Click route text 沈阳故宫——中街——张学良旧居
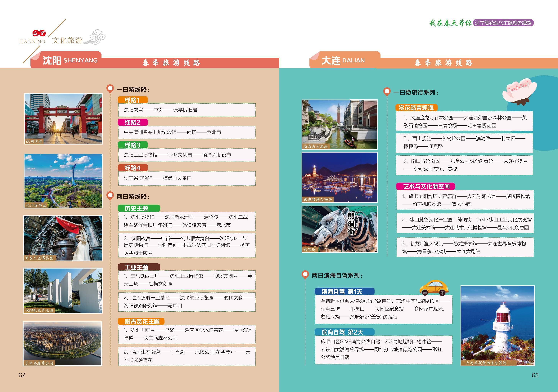The width and height of the screenshot is (558, 392). 160,110
